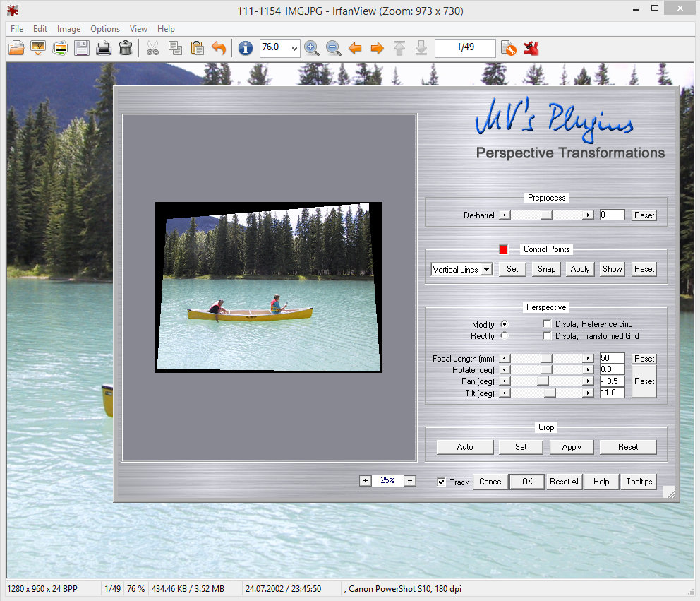Uncheck the Track checkbox
The height and width of the screenshot is (601, 700).
442,482
